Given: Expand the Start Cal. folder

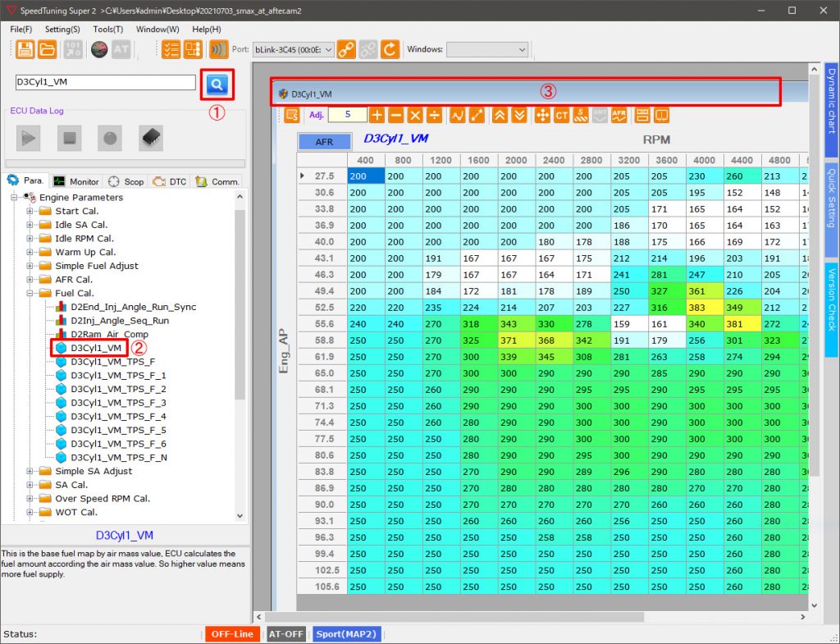Looking at the screenshot, I should 30,211.
